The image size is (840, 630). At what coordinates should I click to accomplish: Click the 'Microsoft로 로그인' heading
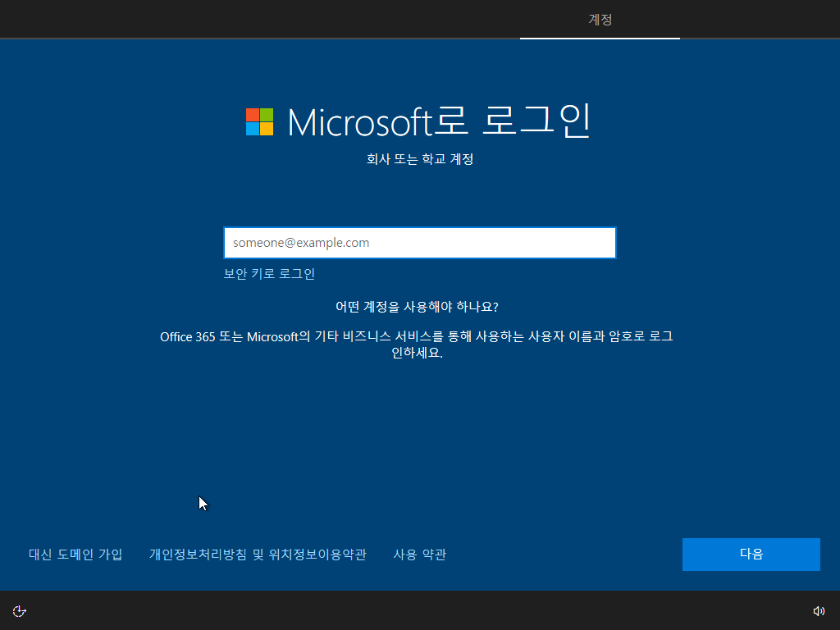click(440, 121)
